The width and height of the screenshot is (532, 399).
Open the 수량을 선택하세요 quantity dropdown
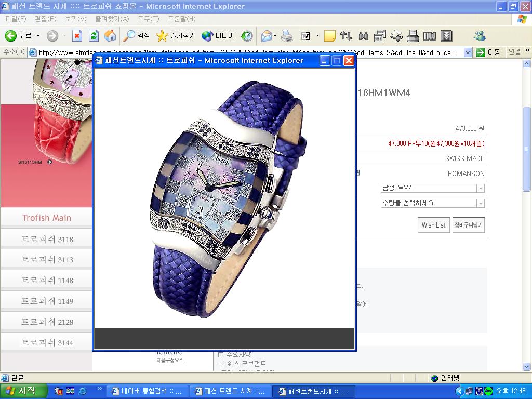[x=481, y=203]
